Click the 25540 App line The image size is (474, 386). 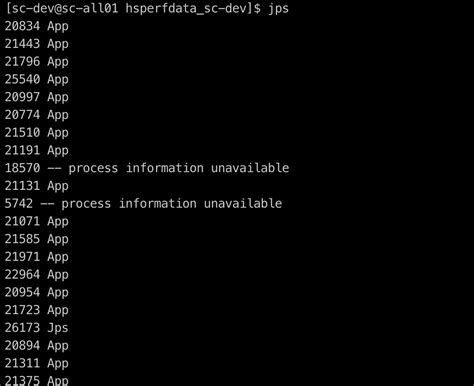point(37,79)
